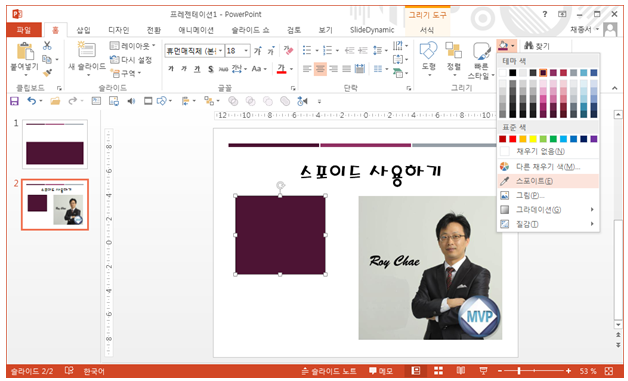The image size is (628, 381).
Task: Expand the Gradient (그라데이션) submenu
Action: coord(548,210)
